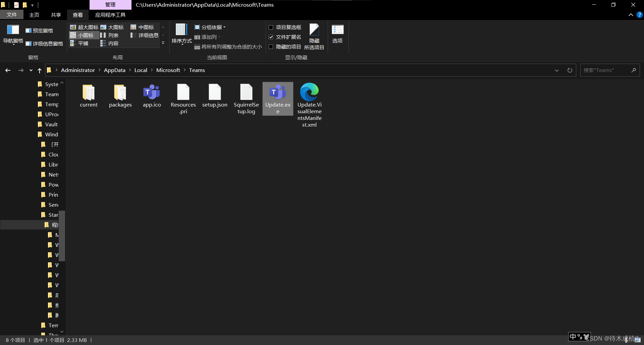Select the SquirrelSetup.log file
Viewport: 644px width, 345px height.
coord(246,99)
